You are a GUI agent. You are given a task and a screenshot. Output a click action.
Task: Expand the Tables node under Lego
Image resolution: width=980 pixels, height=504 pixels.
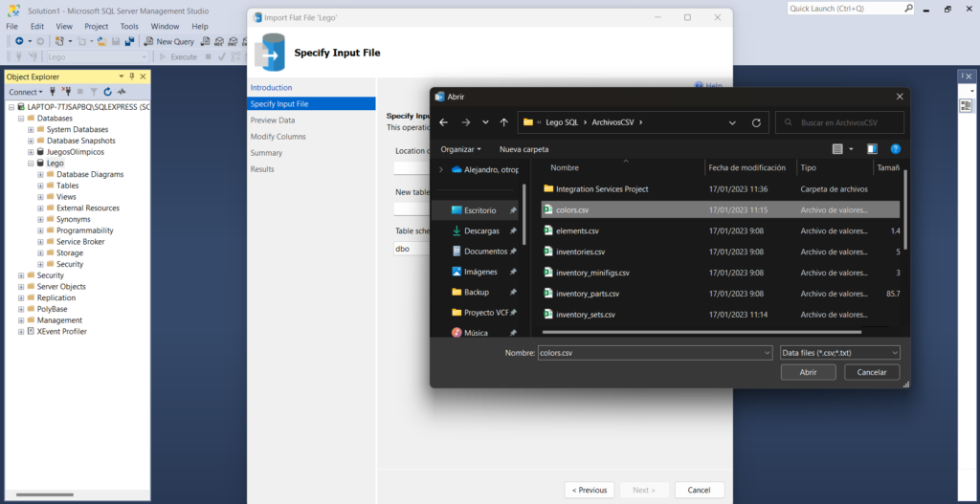40,186
